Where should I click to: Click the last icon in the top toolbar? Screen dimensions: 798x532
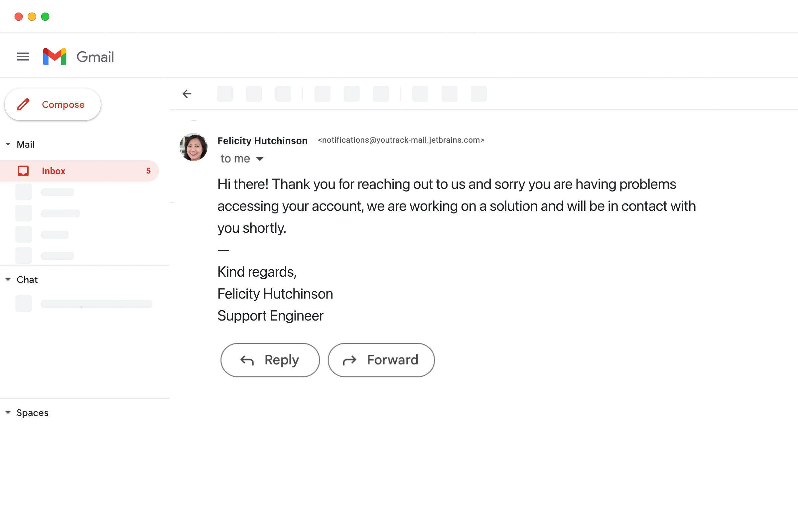(x=478, y=94)
